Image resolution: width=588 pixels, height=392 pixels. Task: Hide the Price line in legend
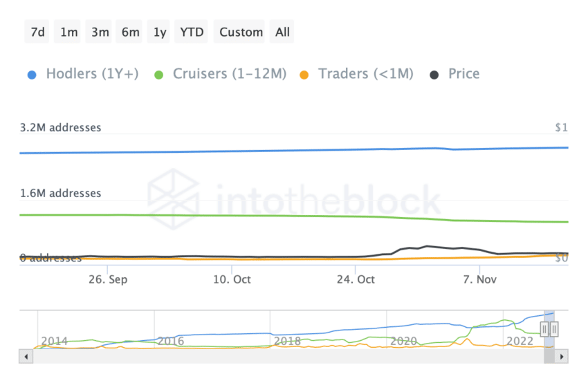(455, 74)
